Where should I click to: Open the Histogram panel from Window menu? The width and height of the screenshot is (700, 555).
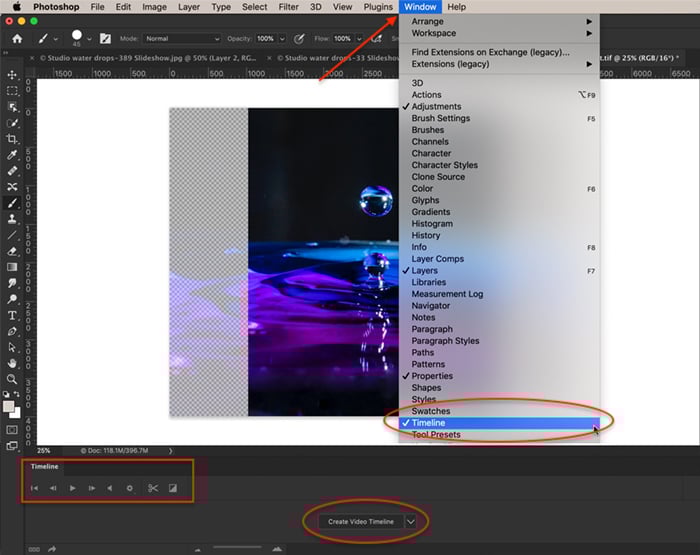pyautogui.click(x=499, y=224)
